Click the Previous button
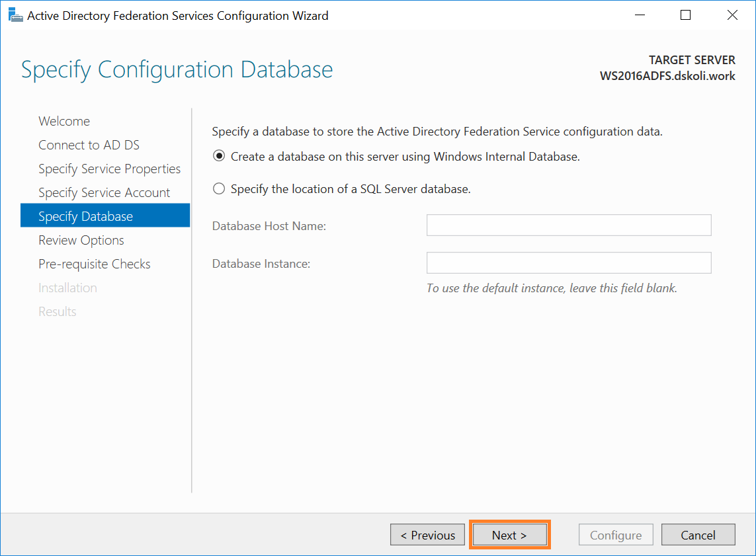Screen dimensions: 756x556 [428, 535]
